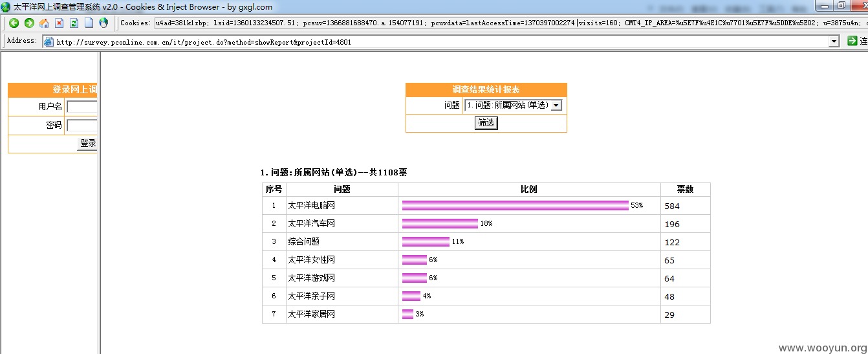Click the 调查结果统计报表 panel title
The width and height of the screenshot is (868, 354).
[486, 89]
